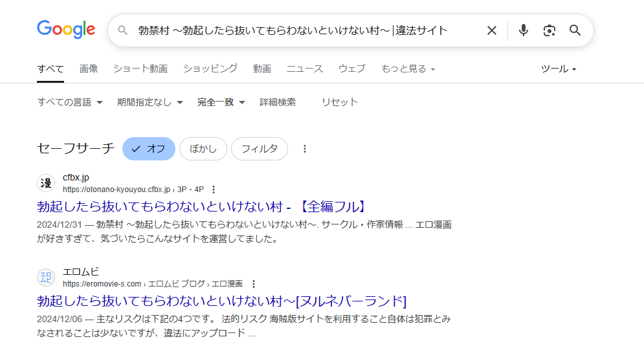Image resolution: width=644 pixels, height=359 pixels.
Task: Click the エロムビ site favicon
Action: pos(46,277)
